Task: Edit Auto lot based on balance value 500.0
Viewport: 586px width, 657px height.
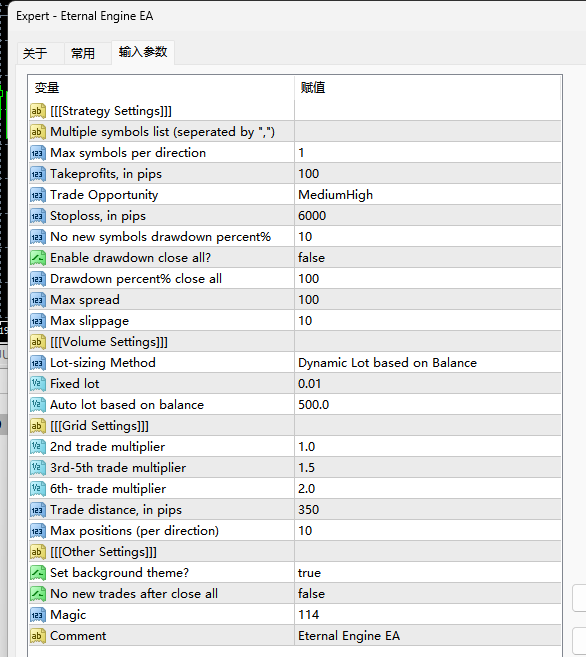Action: [428, 405]
